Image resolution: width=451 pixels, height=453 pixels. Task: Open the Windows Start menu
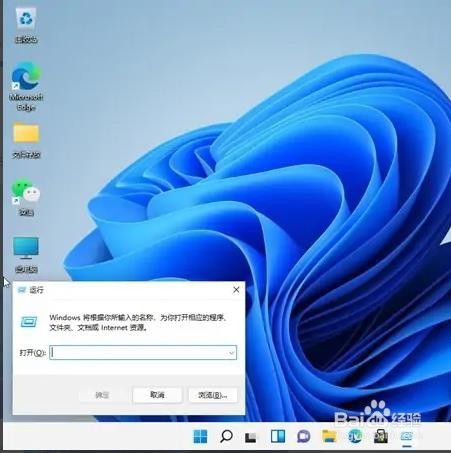[x=200, y=436]
